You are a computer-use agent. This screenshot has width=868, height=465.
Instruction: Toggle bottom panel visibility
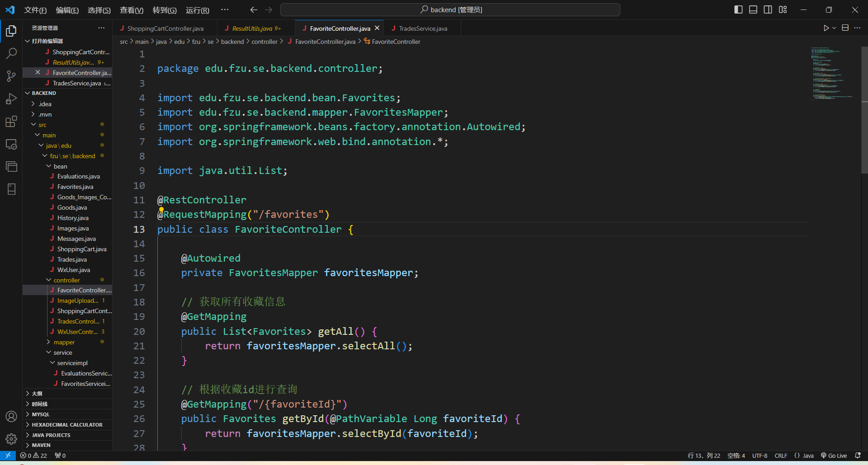pos(753,9)
